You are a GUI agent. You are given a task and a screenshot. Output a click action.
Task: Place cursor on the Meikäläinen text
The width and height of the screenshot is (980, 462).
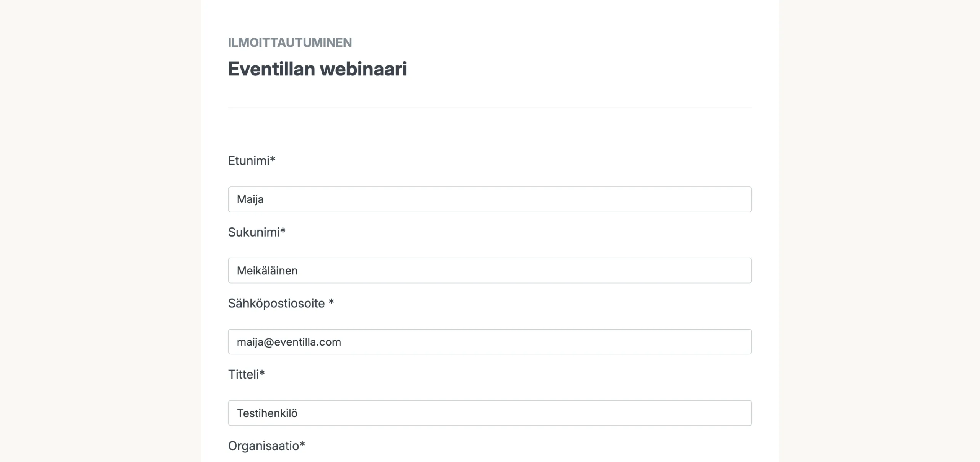click(267, 271)
